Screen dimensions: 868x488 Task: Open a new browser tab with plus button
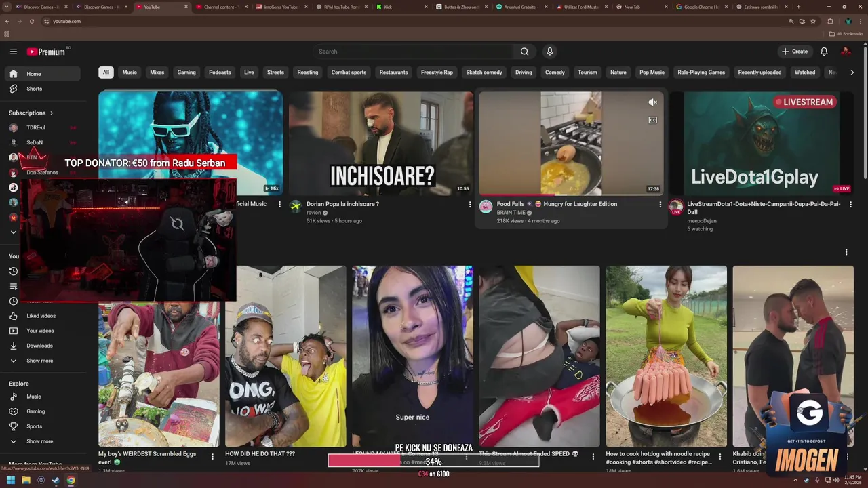[x=798, y=7]
